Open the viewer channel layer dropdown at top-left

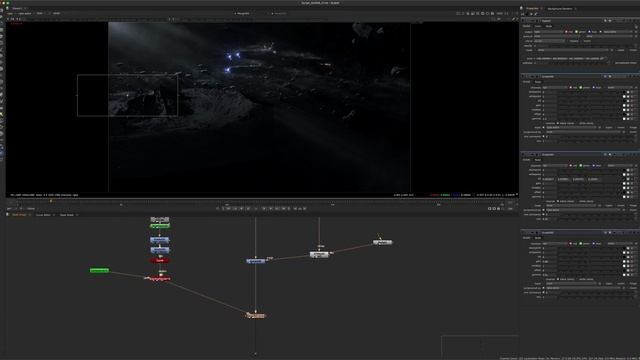click(10, 13)
